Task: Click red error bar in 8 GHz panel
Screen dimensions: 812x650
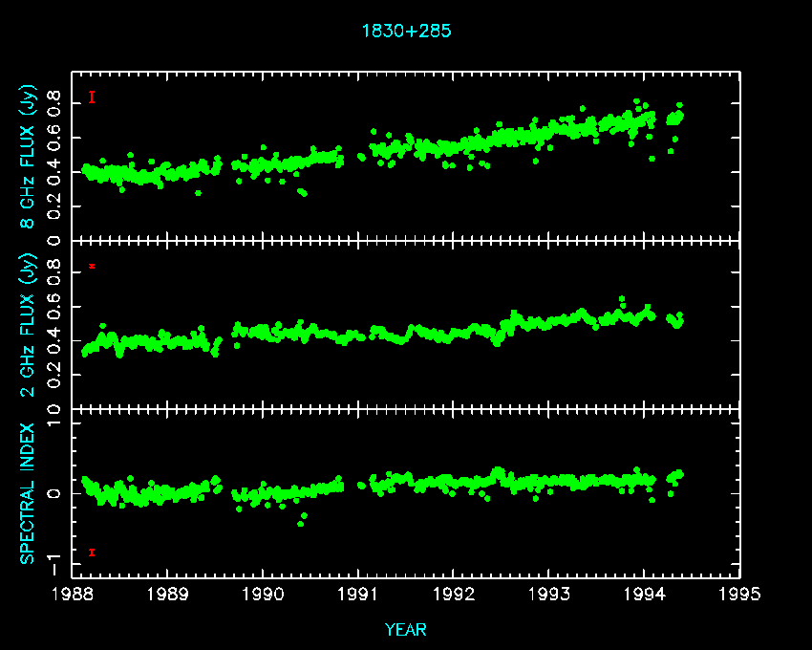Action: click(x=92, y=97)
